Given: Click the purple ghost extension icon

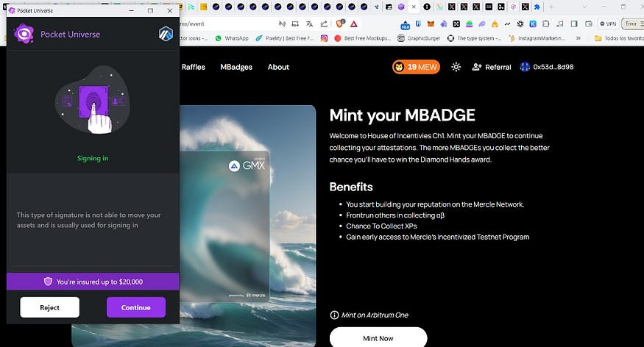Looking at the screenshot, I should click(x=482, y=24).
